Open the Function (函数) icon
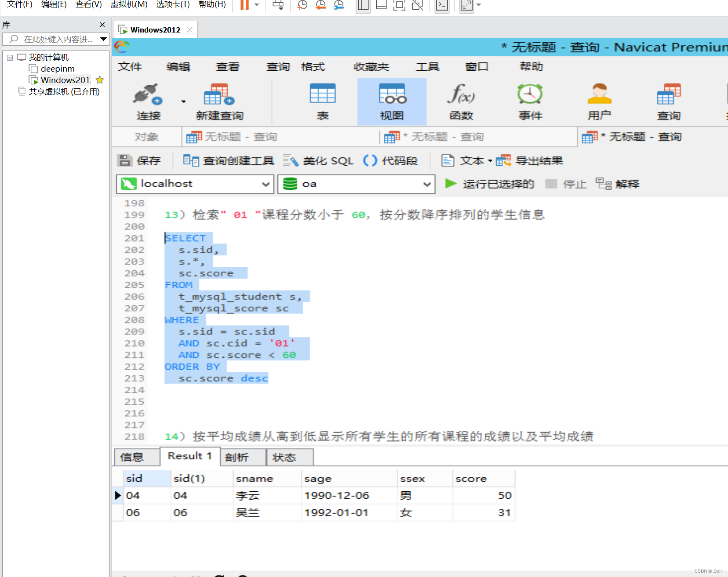This screenshot has width=728, height=577. pos(461,94)
